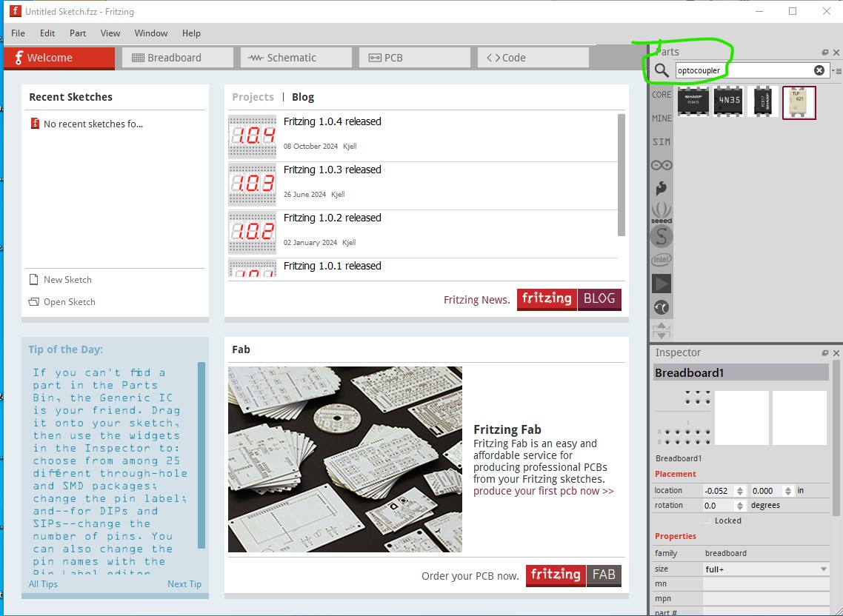The width and height of the screenshot is (843, 616).
Task: Select the TLP 621 optocoupler part
Action: click(x=799, y=103)
